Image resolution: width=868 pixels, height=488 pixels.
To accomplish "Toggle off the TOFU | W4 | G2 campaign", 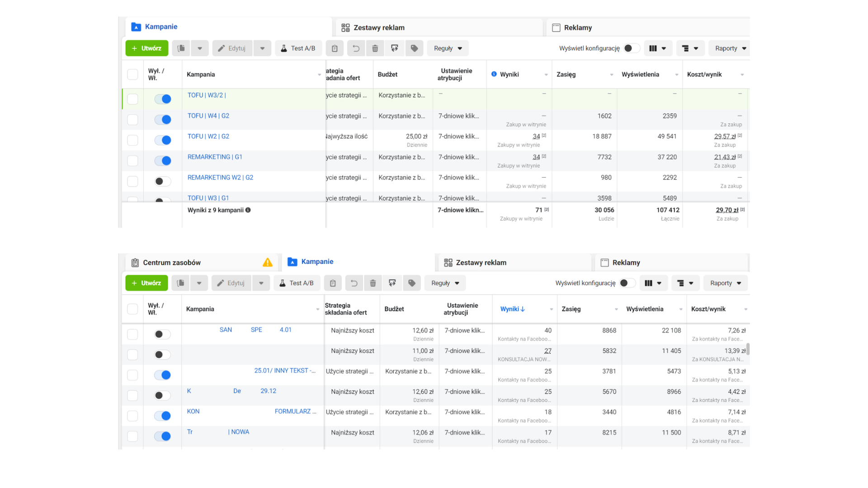I will coord(163,119).
